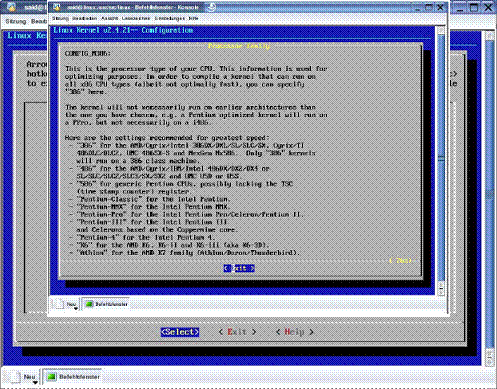Click the 76% scroll position indicator
The image size is (497, 389).
click(400, 261)
